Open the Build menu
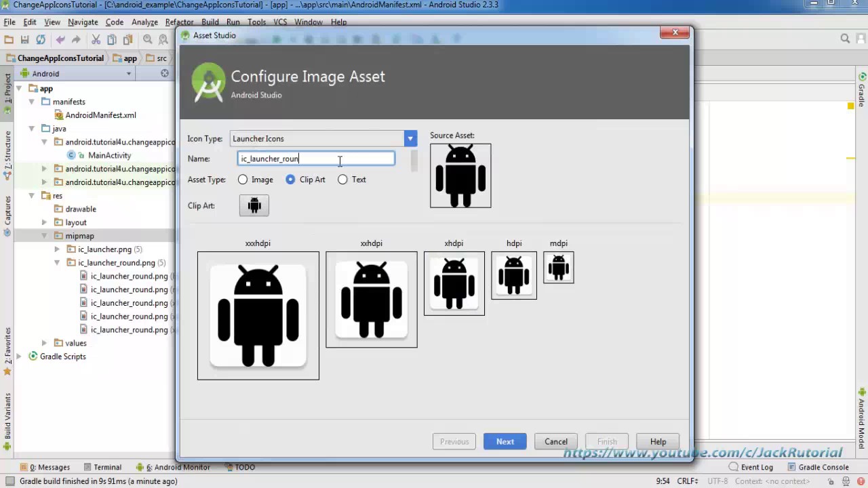The width and height of the screenshot is (868, 488). 210,22
